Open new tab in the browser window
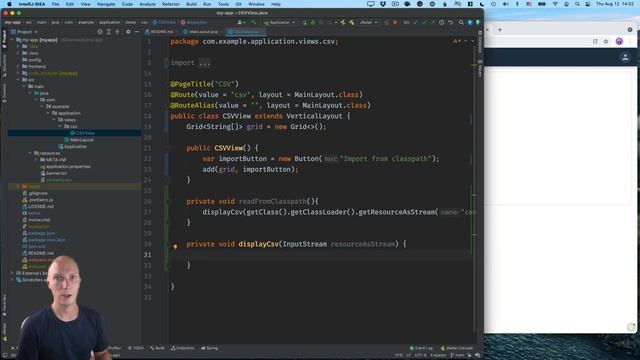Viewport: 640px width, 360px height. click(x=500, y=29)
